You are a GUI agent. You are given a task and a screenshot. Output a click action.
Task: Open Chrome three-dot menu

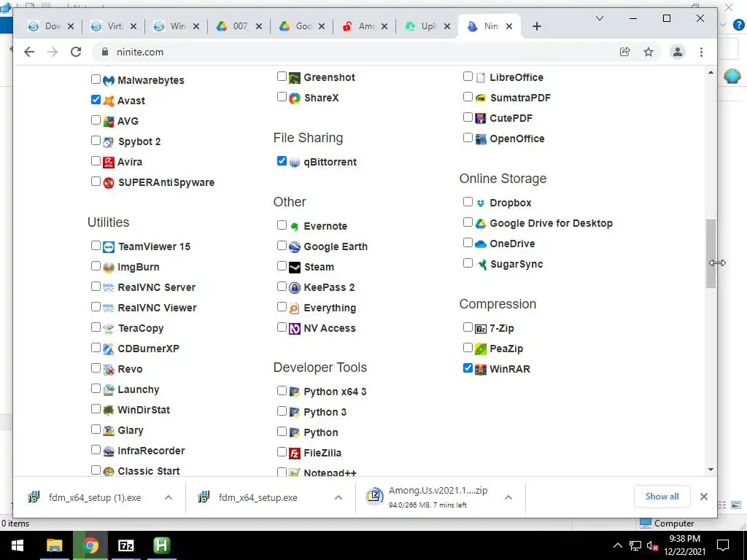point(701,52)
